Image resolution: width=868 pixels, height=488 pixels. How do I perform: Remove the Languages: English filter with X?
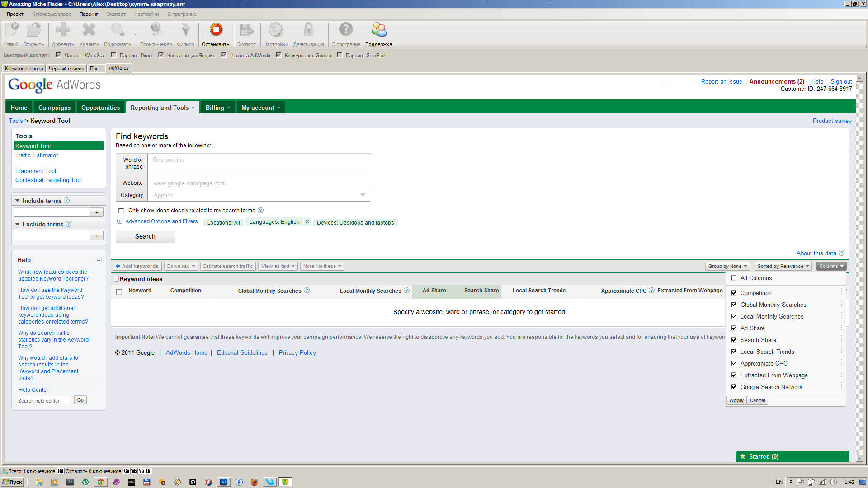(307, 222)
